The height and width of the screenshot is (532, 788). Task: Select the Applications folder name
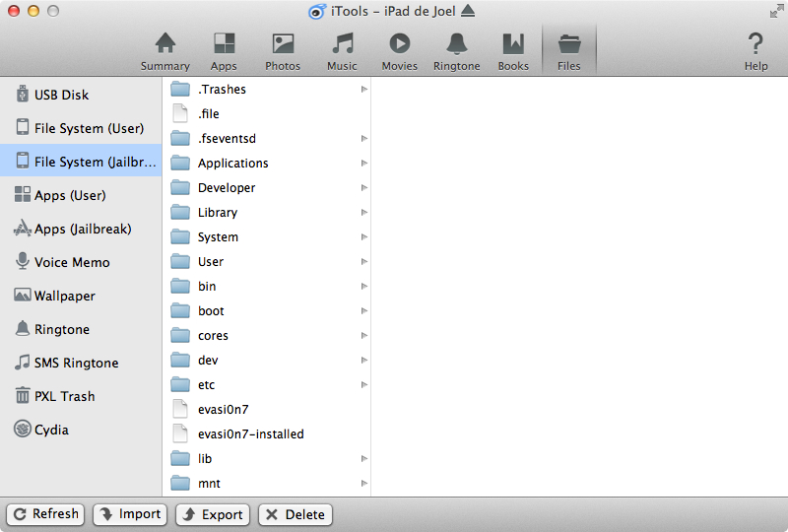click(x=233, y=164)
